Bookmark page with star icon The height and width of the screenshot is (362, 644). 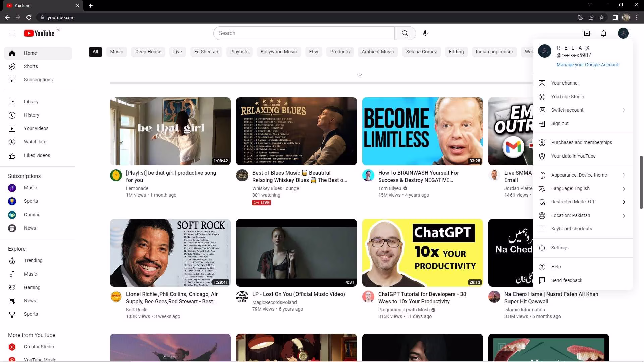[x=602, y=17]
